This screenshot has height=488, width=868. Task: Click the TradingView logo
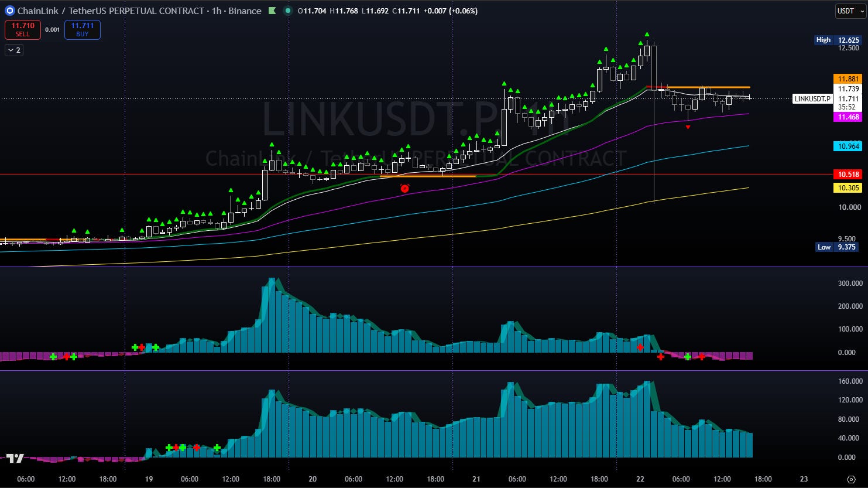pos(15,459)
